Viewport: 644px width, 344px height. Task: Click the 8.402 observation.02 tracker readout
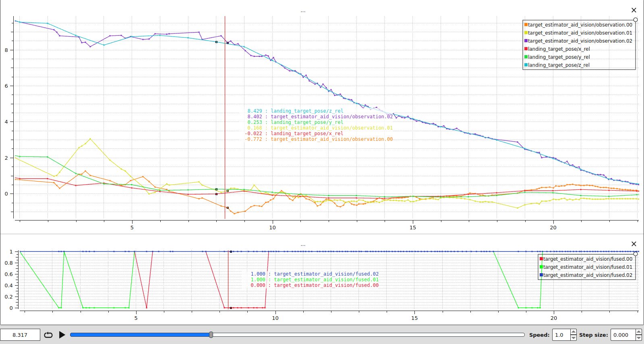(x=320, y=117)
